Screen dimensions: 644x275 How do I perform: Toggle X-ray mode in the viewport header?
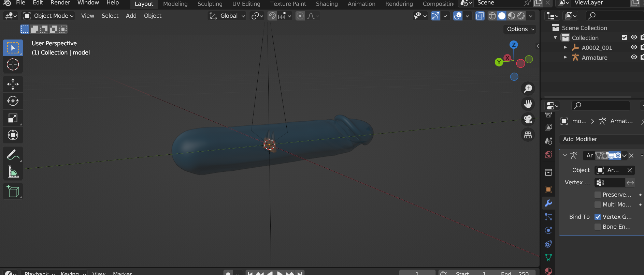coord(480,16)
